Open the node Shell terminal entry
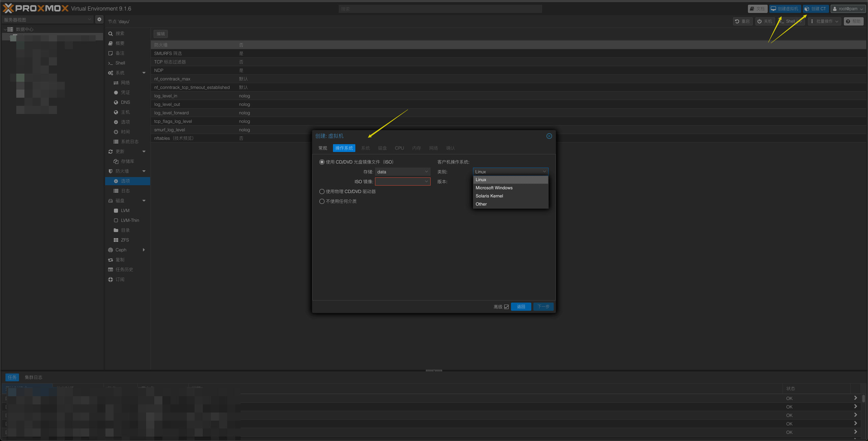This screenshot has width=868, height=441. (120, 63)
